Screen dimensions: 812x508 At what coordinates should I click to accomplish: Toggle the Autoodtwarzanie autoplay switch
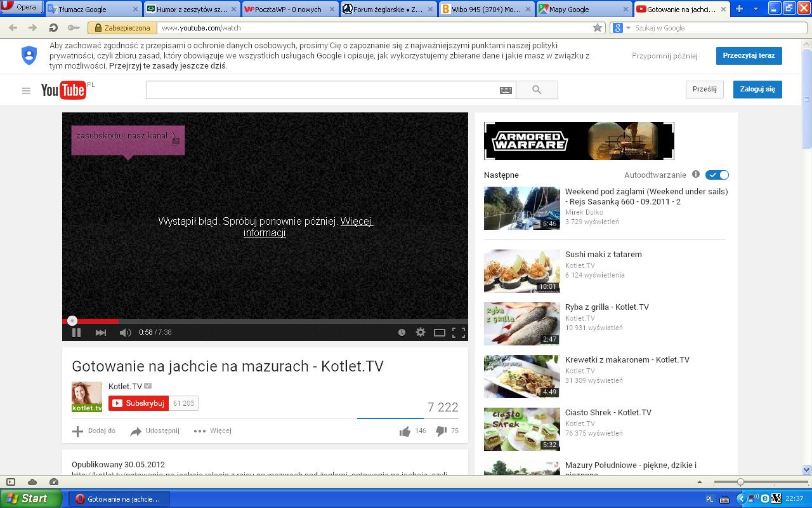coord(717,175)
